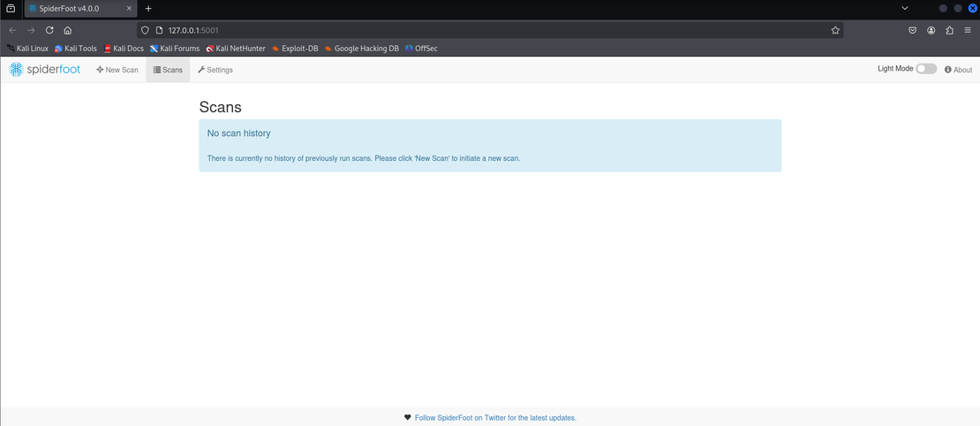Open the browser extensions icon
980x426 pixels.
click(950, 30)
